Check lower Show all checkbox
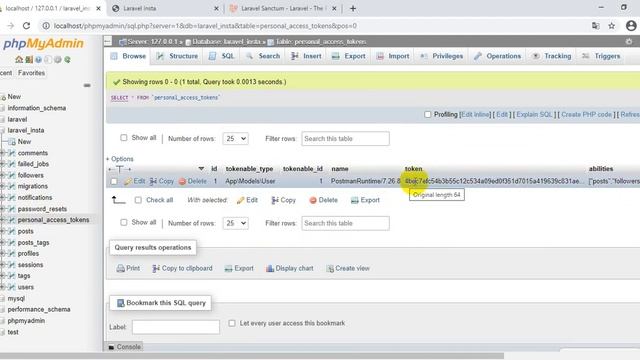Image resolution: width=640 pixels, height=360 pixels. tap(124, 222)
